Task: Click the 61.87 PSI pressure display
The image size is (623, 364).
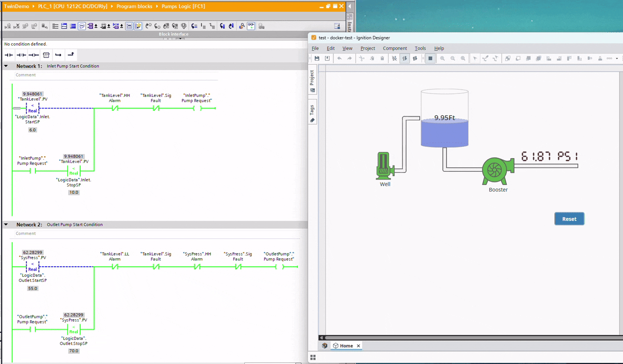Action: (x=549, y=156)
